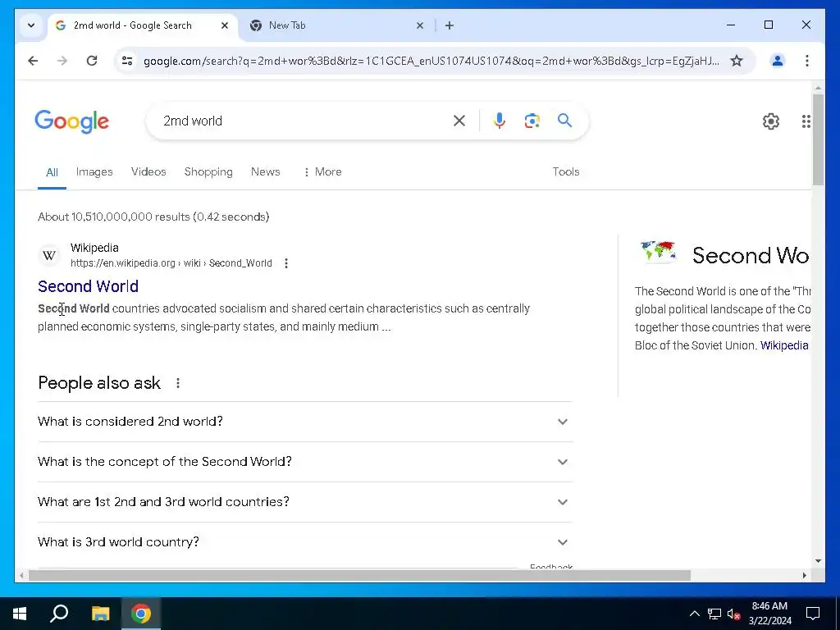Viewport: 840px width, 630px height.
Task: Bookmark this page with star icon
Action: [737, 61]
